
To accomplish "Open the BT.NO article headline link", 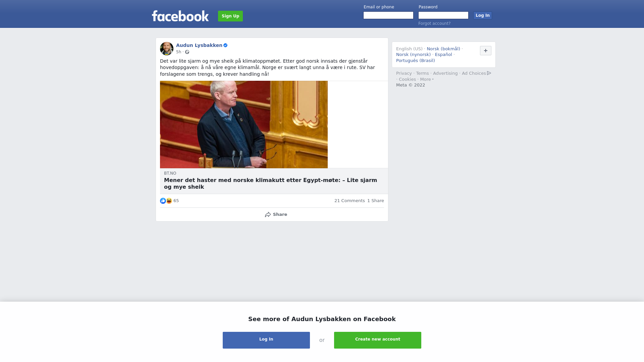I will click(271, 184).
